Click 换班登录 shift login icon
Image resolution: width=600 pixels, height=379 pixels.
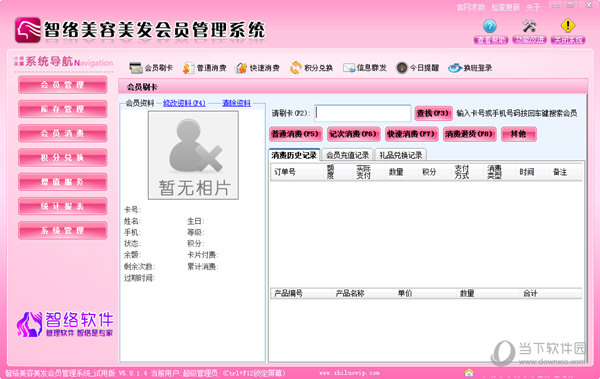[x=455, y=68]
